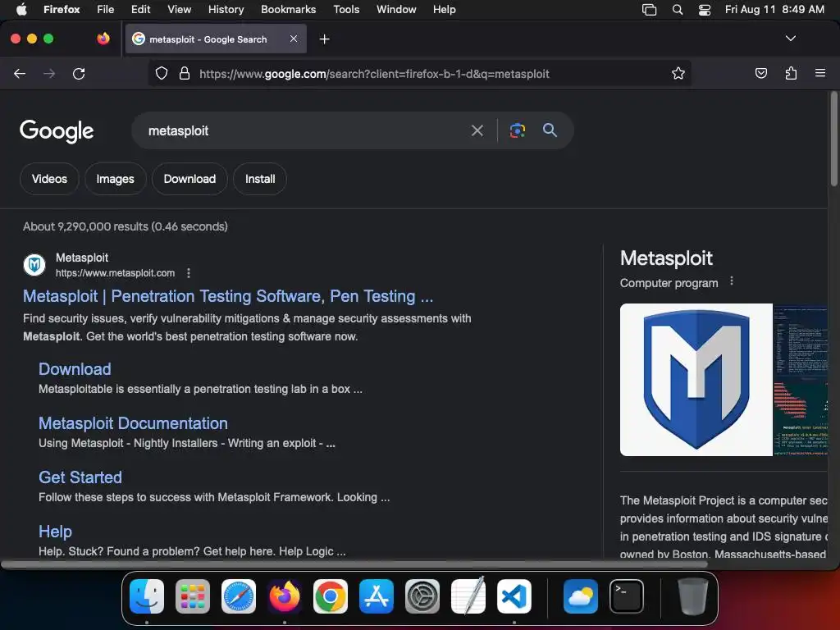Go to Google homepage via logo
Viewport: 840px width, 630px height.
coord(57,131)
